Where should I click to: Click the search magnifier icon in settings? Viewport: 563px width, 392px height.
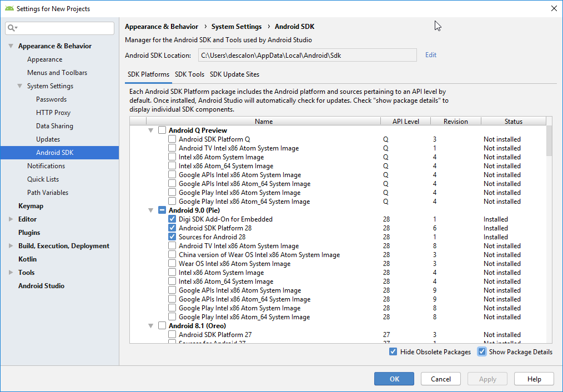[x=11, y=28]
